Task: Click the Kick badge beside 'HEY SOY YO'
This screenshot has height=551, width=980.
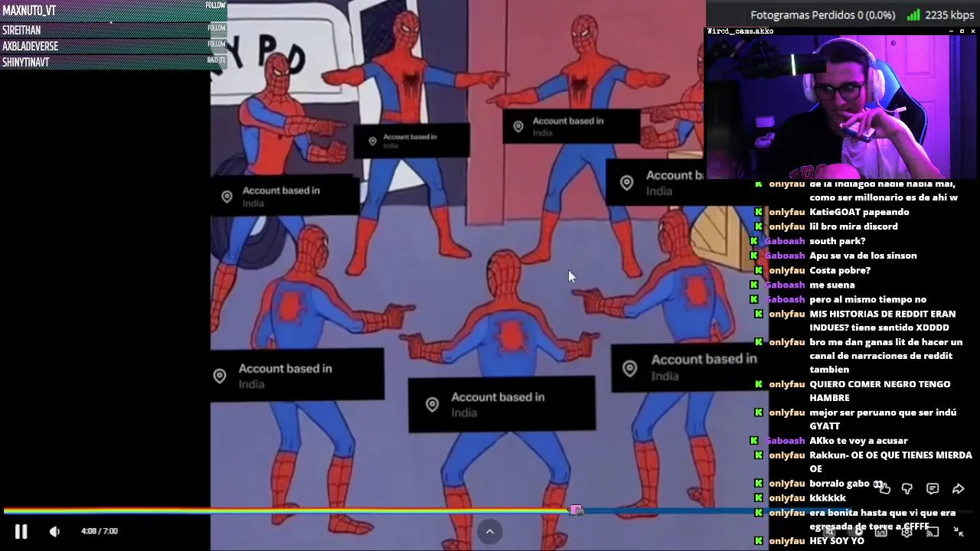Action: (x=759, y=541)
